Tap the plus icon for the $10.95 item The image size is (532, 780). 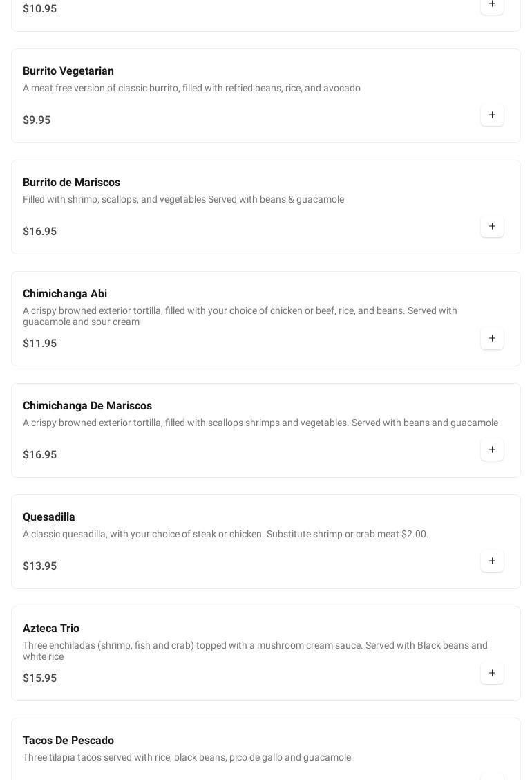(x=492, y=5)
